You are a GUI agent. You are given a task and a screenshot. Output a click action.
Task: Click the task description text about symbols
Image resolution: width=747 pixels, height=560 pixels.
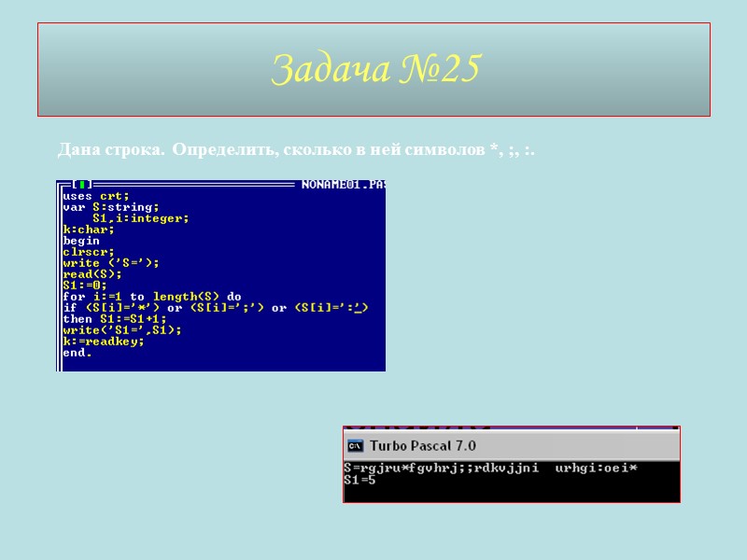point(295,147)
